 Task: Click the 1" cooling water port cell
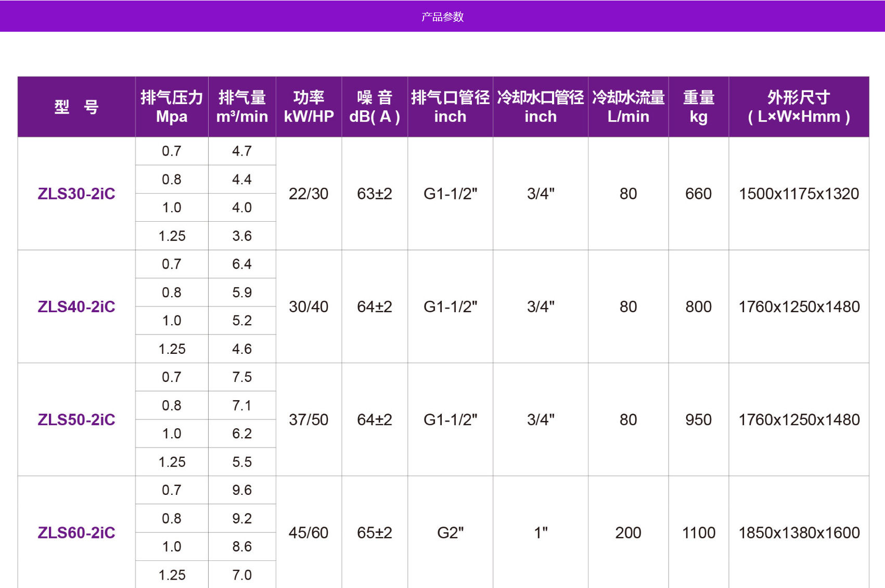pos(541,532)
